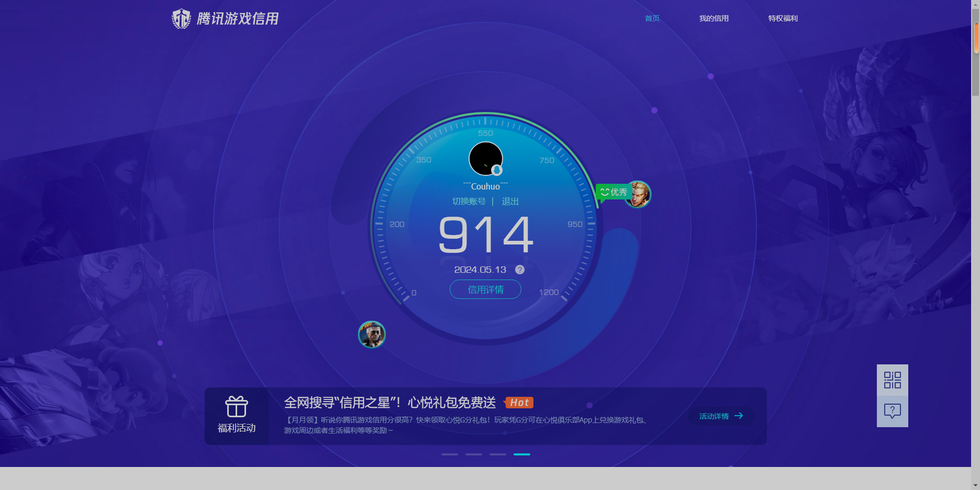Click the Couhuo username text
This screenshot has width=980, height=490.
tap(485, 186)
